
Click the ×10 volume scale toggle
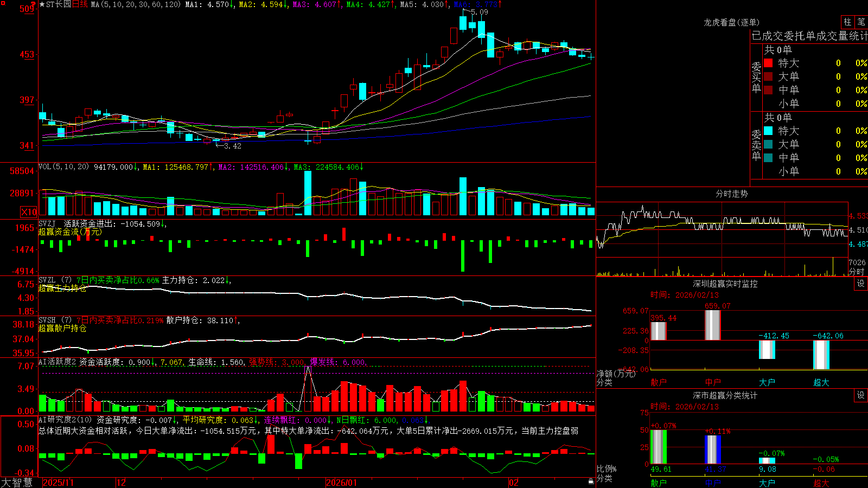pyautogui.click(x=29, y=212)
